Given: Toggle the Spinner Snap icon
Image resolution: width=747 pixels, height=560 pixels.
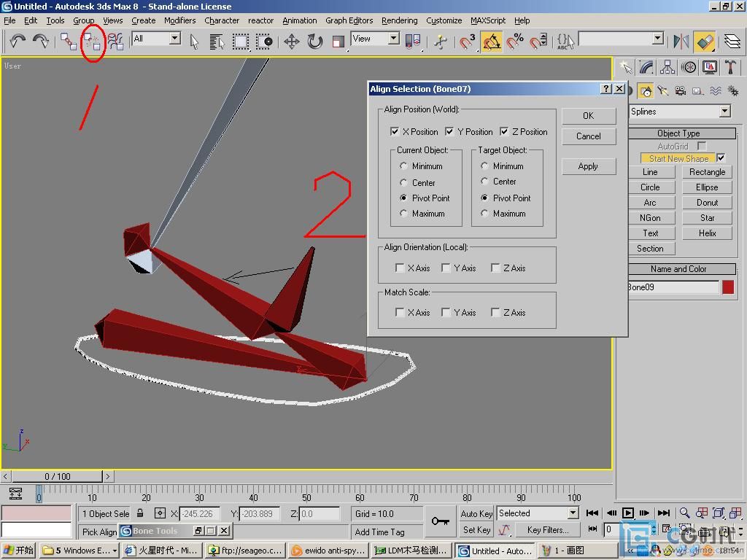Looking at the screenshot, I should 538,42.
